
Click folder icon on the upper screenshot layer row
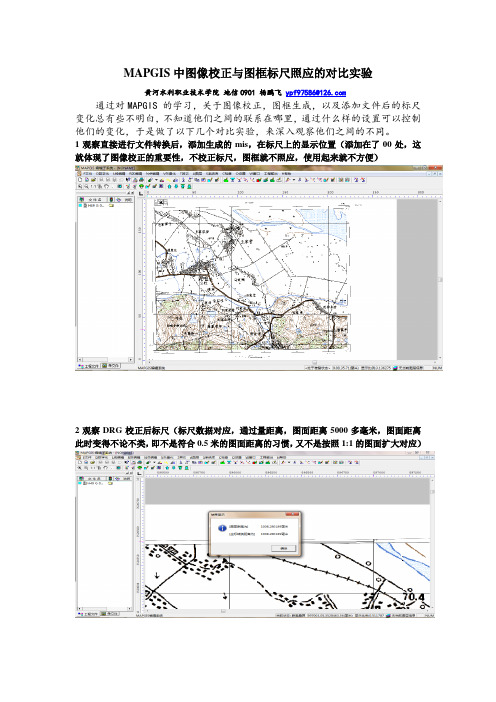pos(111,205)
